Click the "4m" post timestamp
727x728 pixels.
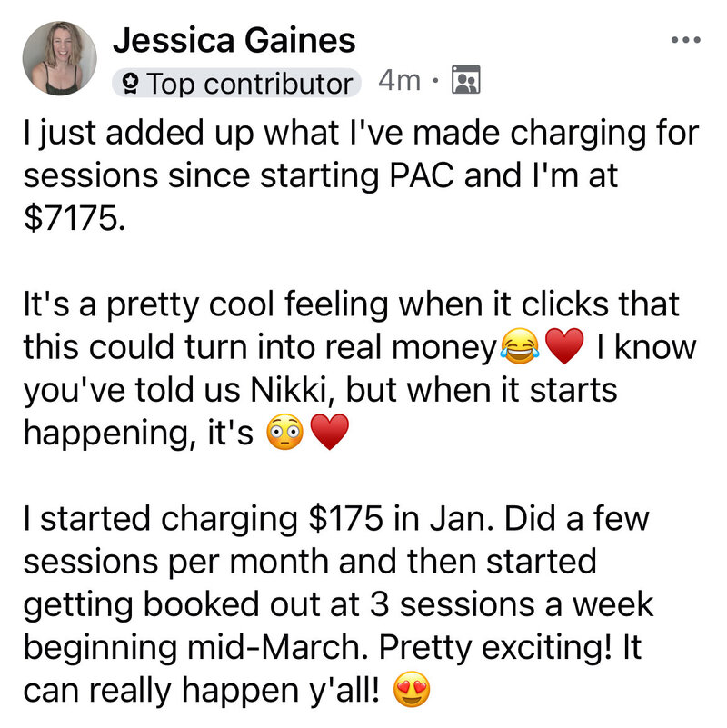(x=399, y=81)
